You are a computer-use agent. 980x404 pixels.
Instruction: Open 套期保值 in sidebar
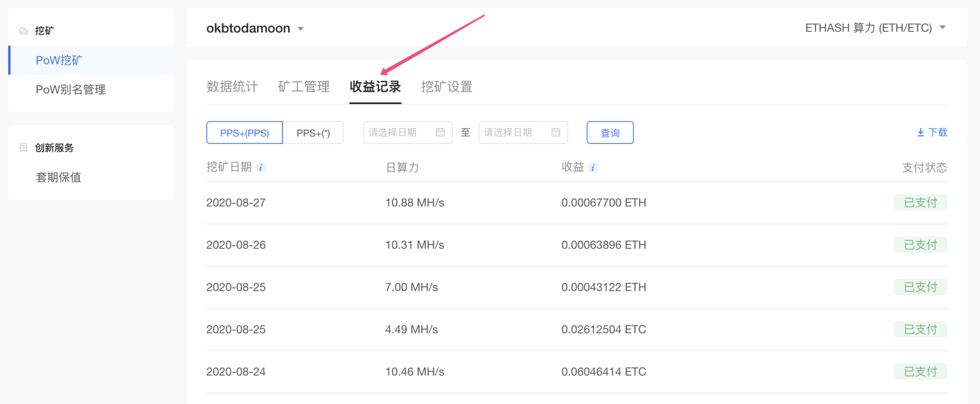(x=58, y=177)
